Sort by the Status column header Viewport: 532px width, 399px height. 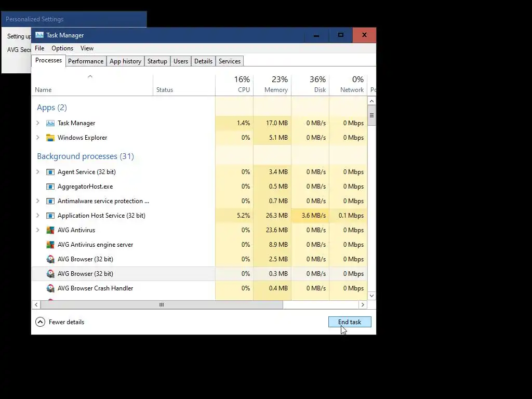pos(184,85)
